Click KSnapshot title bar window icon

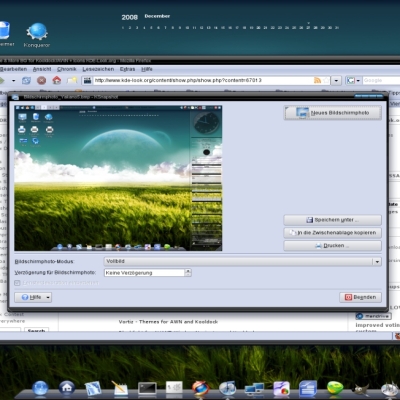click(15, 97)
